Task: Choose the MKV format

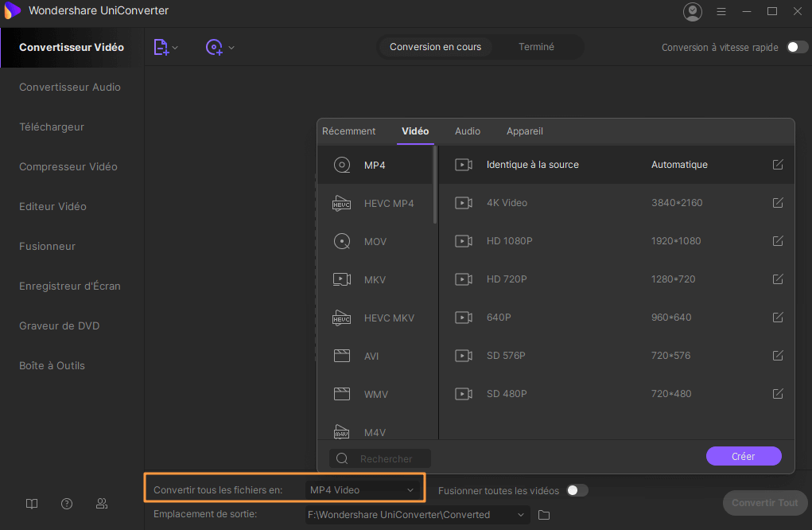Action: pos(375,280)
